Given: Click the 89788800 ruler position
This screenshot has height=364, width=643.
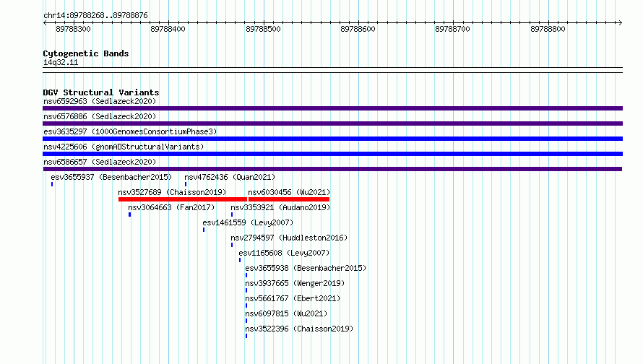Looking at the screenshot, I should [548, 29].
